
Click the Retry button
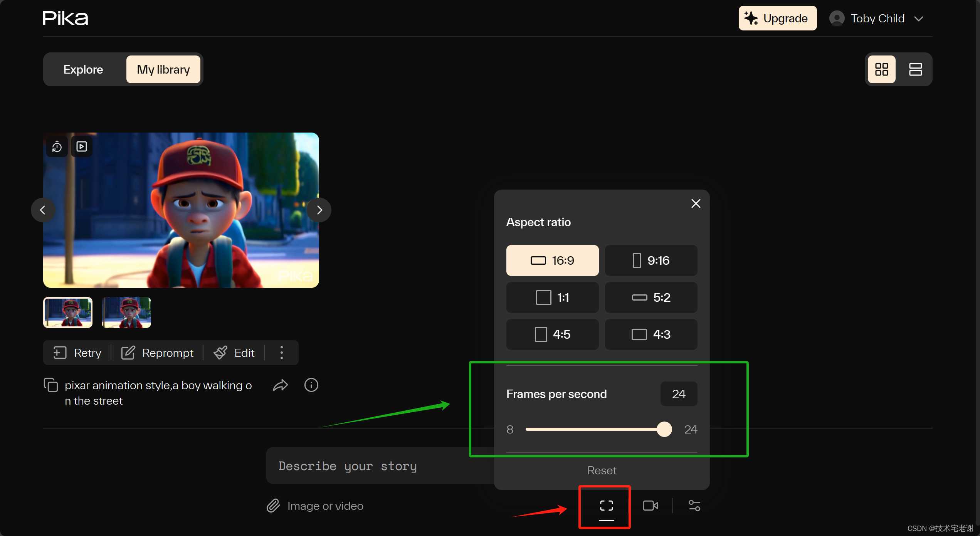click(77, 353)
